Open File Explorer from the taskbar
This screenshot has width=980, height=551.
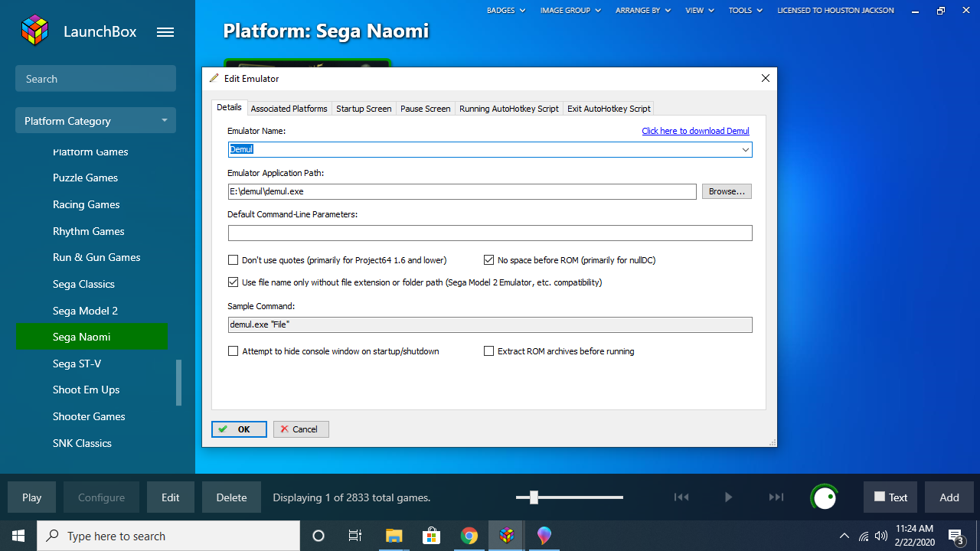(394, 536)
